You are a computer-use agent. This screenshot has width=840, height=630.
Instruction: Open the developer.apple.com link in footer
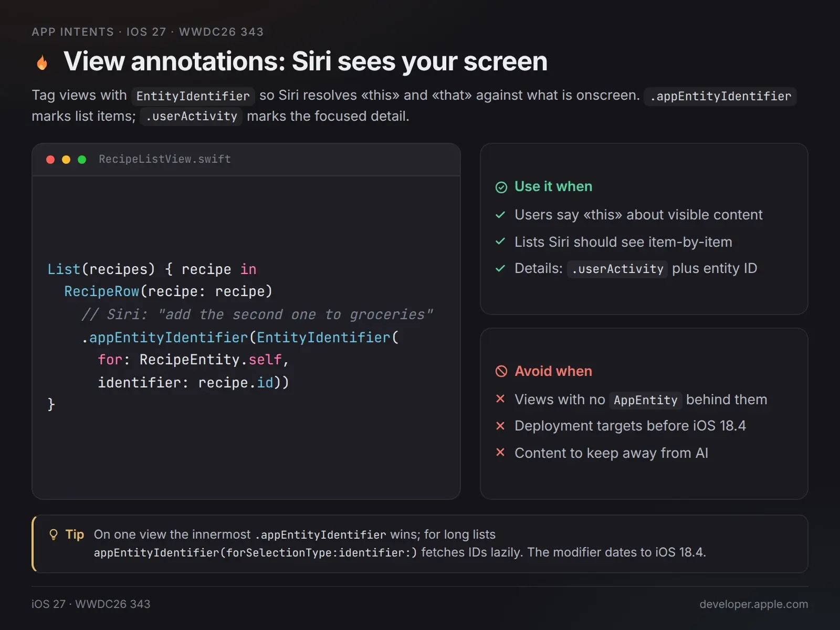pos(753,604)
